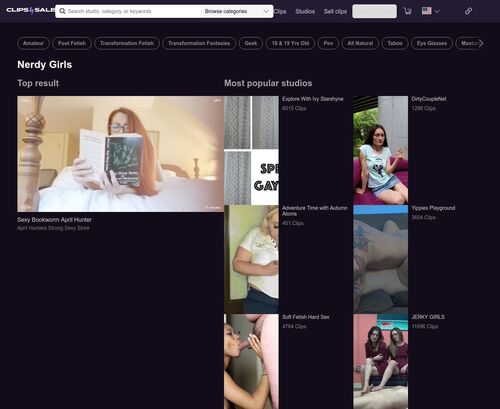Viewport: 500px width, 409px height.
Task: Select the Taboo category chip
Action: 395,43
